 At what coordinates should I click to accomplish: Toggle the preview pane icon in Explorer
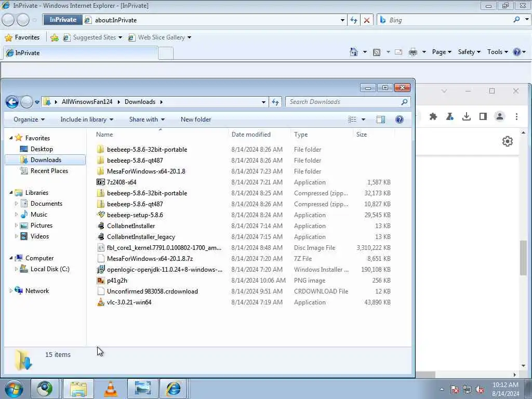381,119
